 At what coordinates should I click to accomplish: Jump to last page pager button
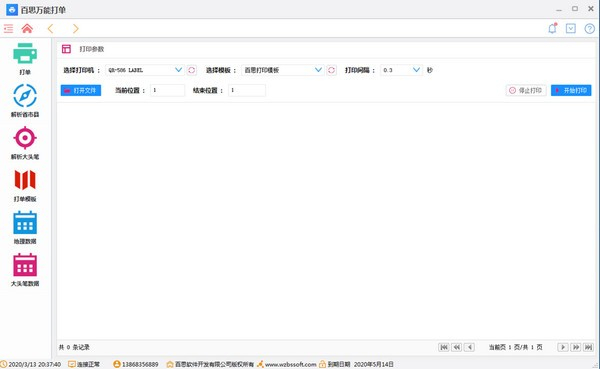tap(588, 347)
